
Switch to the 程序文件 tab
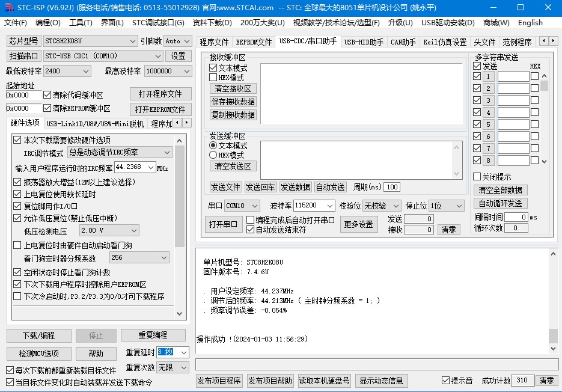coord(214,42)
